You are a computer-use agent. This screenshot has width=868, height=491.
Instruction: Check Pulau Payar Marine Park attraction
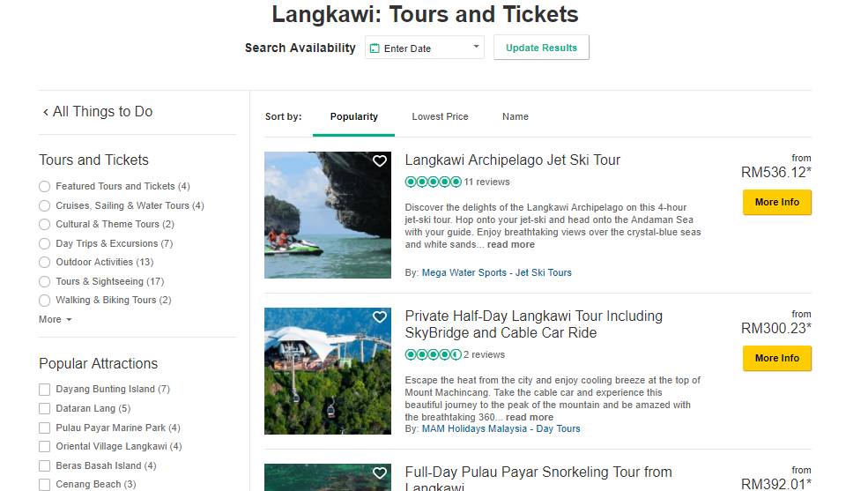click(44, 428)
